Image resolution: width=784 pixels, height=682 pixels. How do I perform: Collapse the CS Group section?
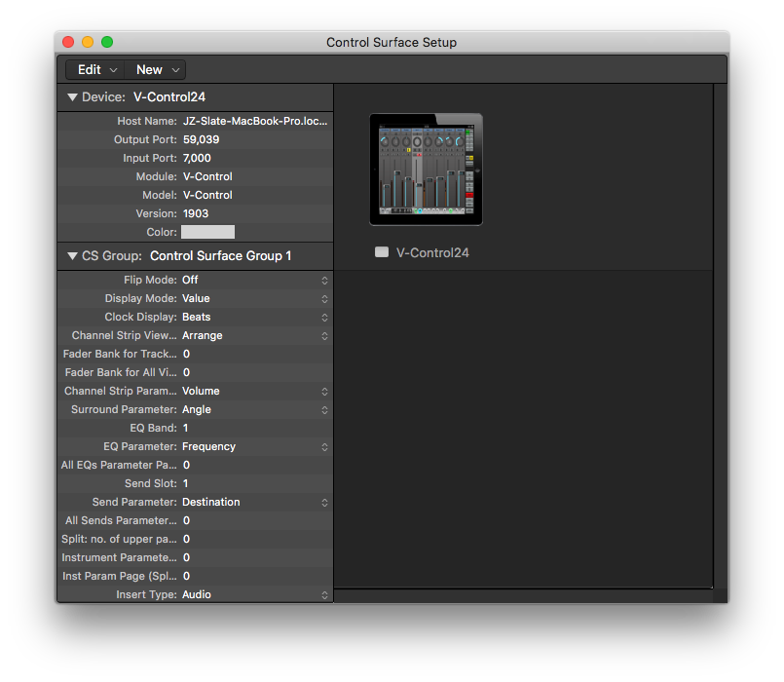[x=72, y=256]
